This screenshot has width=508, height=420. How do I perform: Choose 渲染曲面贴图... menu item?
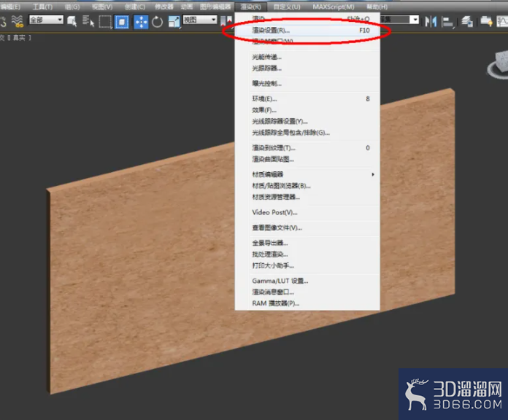[x=307, y=159]
